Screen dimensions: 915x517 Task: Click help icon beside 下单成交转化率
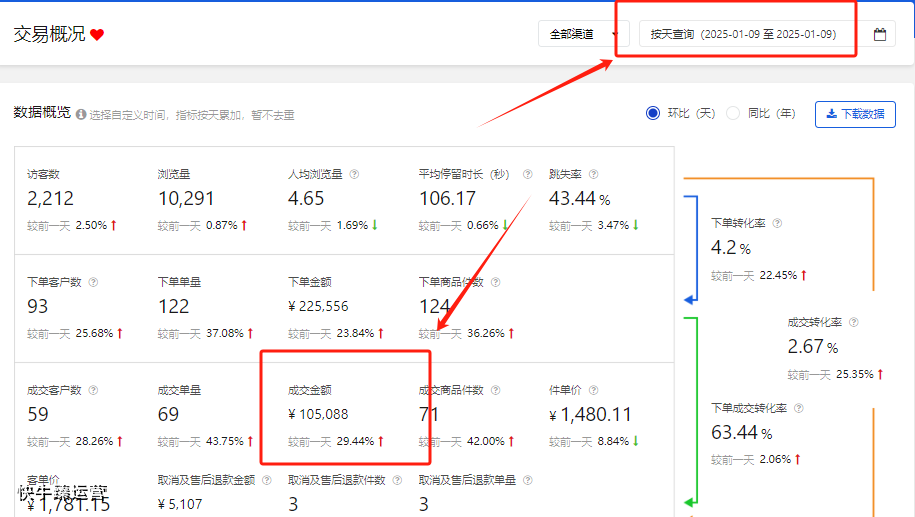(799, 408)
